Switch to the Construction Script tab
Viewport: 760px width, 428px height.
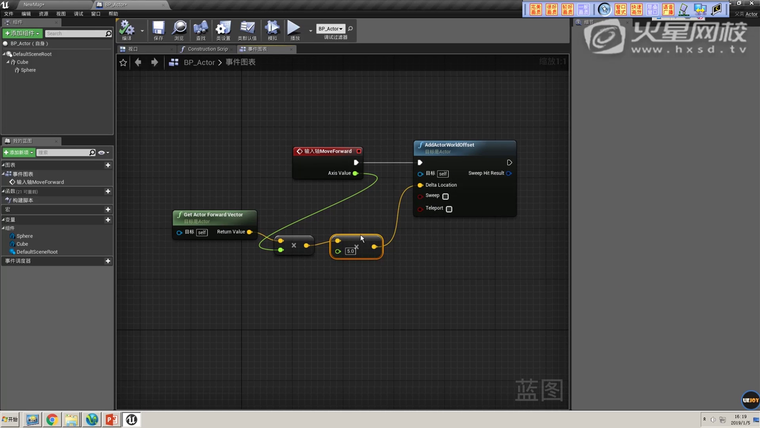(206, 48)
